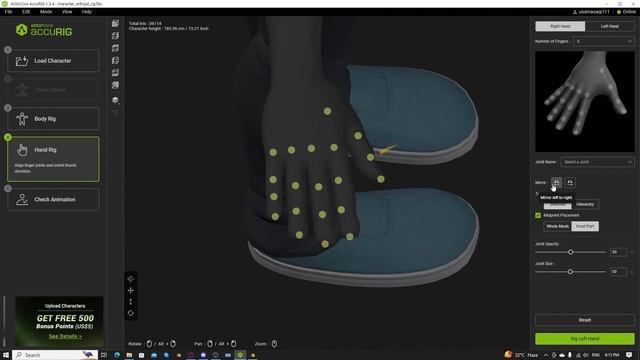640x360 pixels.
Task: Click the weather widget showing 32°C Haze
Action: tap(521, 355)
